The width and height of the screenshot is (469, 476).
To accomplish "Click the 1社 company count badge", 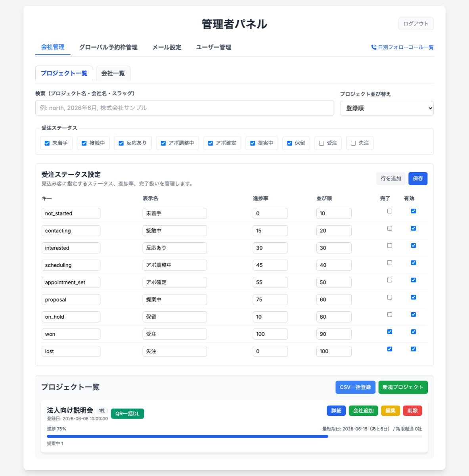I will pyautogui.click(x=102, y=411).
